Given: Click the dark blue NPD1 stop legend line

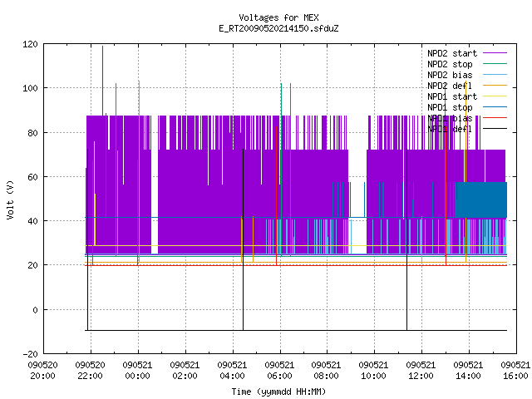Looking at the screenshot, I should pos(495,107).
